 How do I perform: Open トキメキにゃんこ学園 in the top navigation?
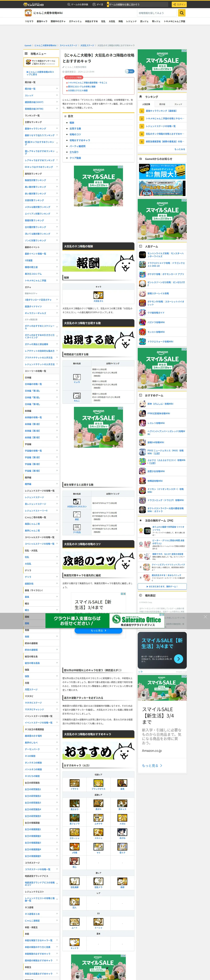click(175, 21)
